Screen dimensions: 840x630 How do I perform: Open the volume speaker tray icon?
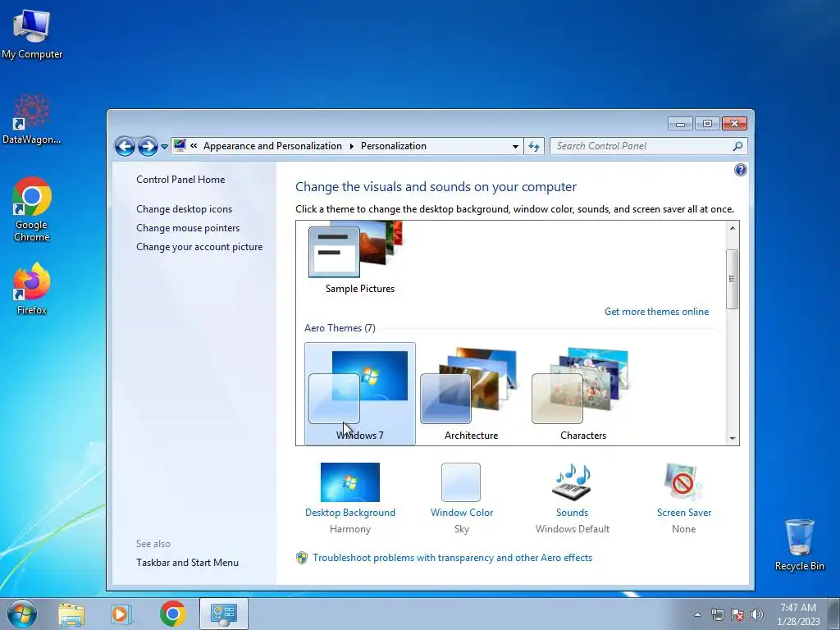pos(757,614)
